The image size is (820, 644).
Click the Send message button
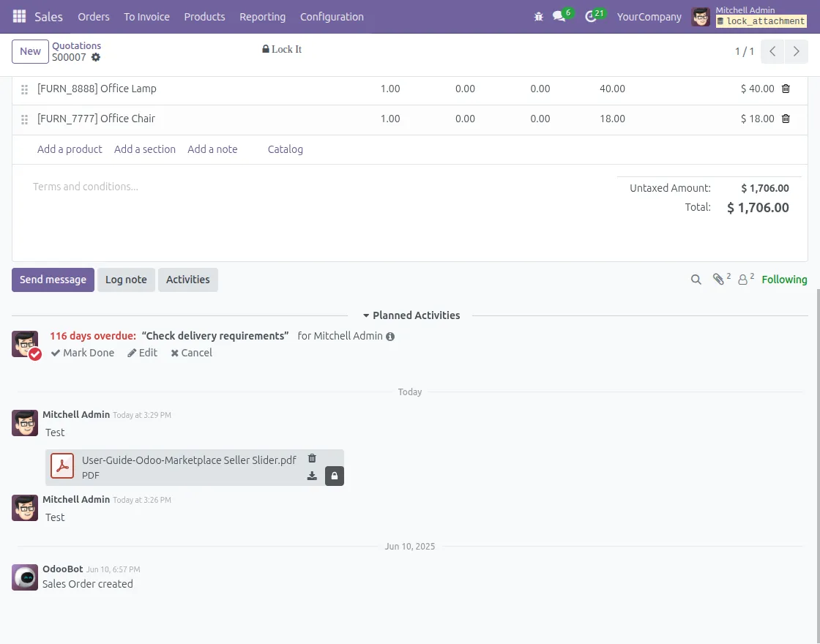[53, 280]
